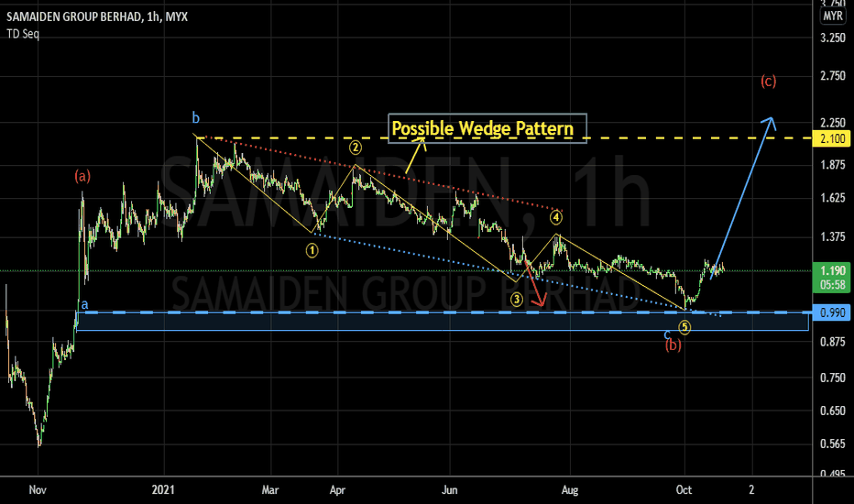Click the Jun date on time axis
This screenshot has width=854, height=504.
point(449,490)
